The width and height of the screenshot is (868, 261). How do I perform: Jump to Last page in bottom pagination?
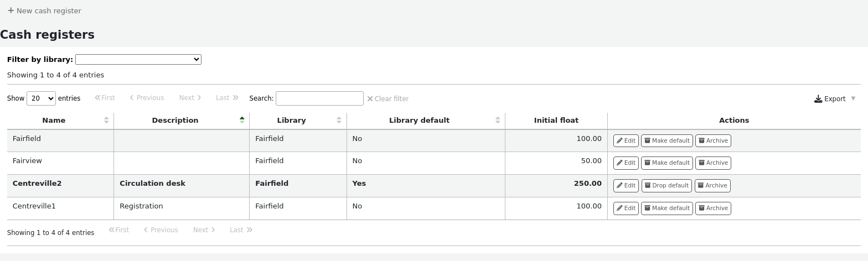241,230
